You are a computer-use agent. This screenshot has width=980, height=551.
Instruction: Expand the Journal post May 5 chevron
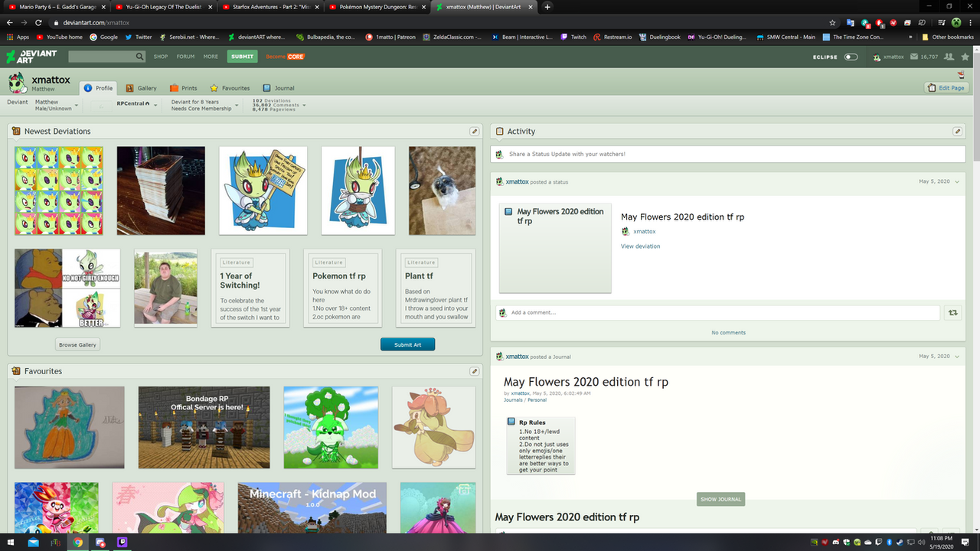pos(957,357)
